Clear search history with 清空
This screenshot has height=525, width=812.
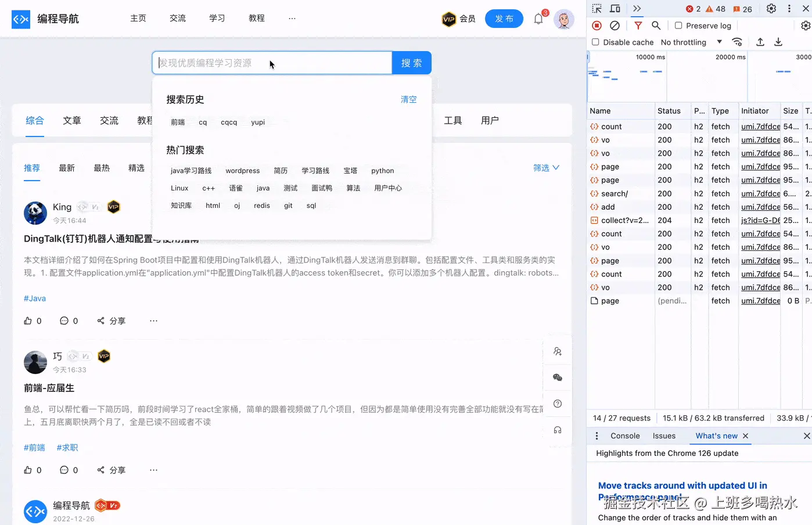(x=408, y=99)
